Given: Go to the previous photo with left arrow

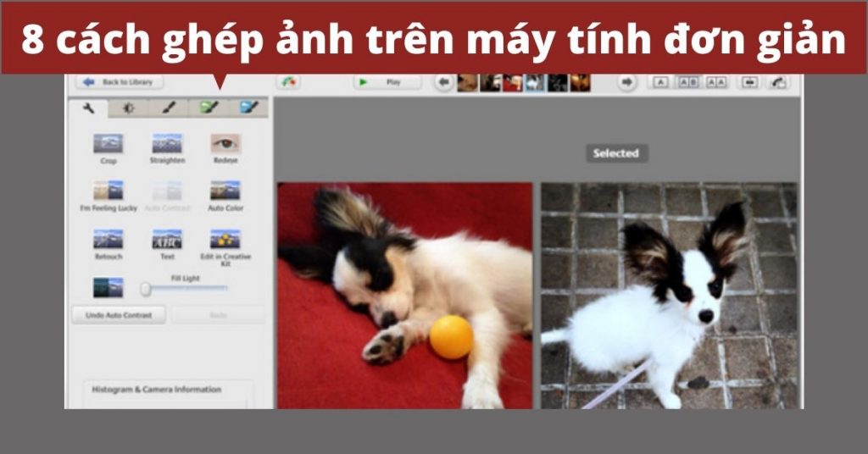Looking at the screenshot, I should coord(443,82).
